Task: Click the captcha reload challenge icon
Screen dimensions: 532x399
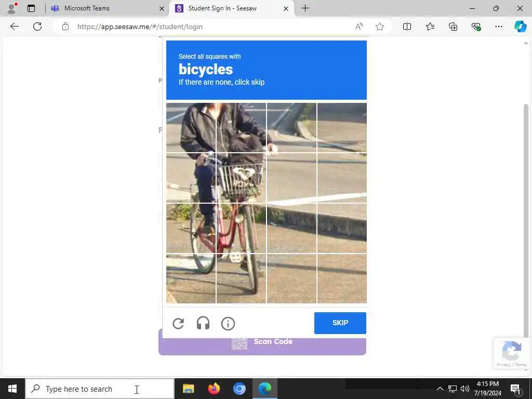Action: coord(178,324)
